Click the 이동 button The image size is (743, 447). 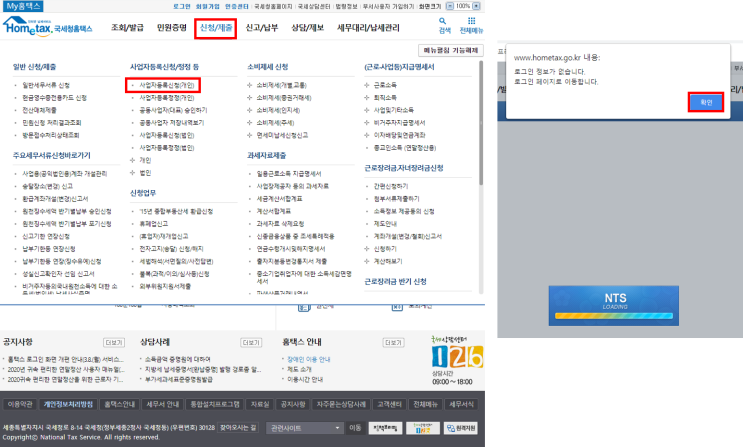coord(355,428)
